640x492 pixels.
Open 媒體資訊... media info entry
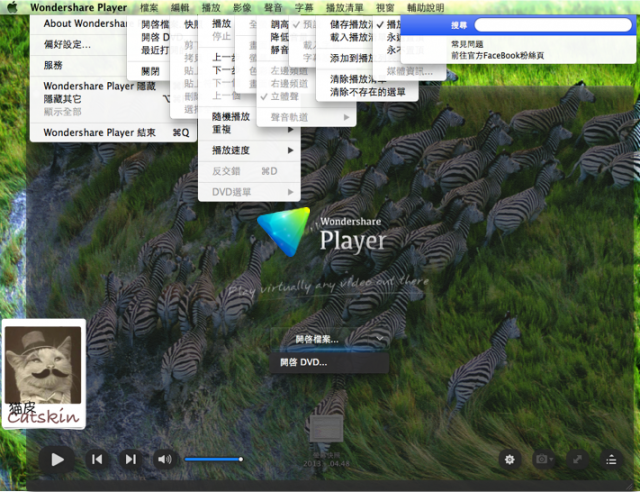[x=409, y=71]
